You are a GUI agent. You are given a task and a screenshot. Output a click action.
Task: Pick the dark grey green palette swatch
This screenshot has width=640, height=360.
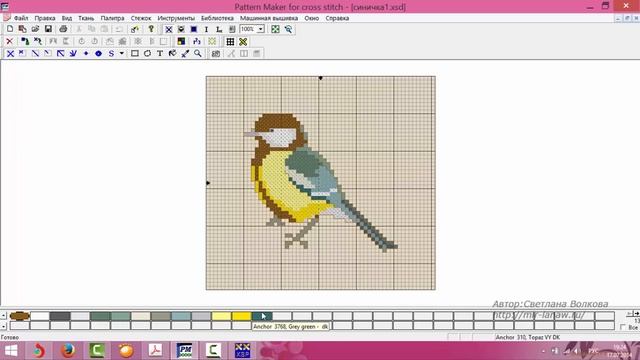[x=262, y=316]
